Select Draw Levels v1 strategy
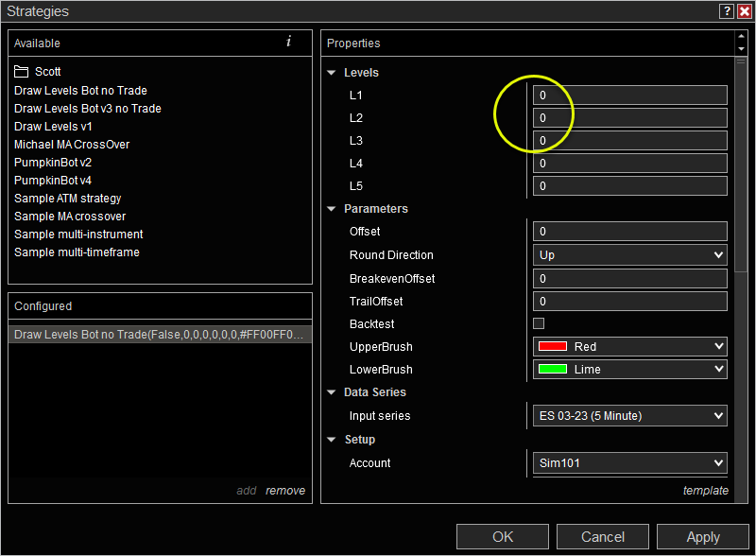Image resolution: width=756 pixels, height=556 pixels. pyautogui.click(x=53, y=127)
